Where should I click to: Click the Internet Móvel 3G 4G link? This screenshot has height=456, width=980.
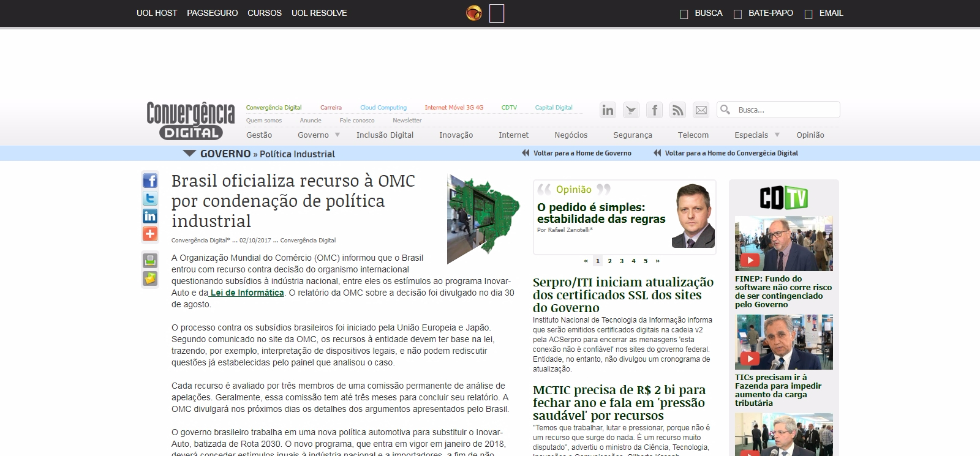tap(454, 107)
